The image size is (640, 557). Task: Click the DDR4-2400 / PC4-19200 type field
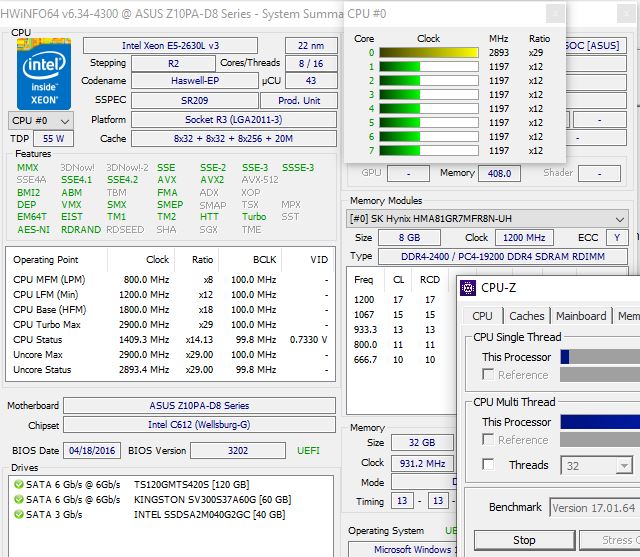coord(503,257)
